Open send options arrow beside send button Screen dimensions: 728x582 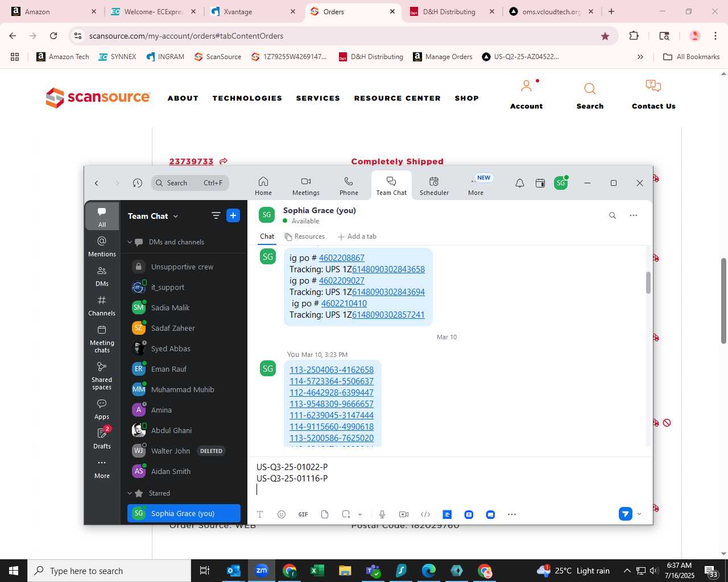639,514
